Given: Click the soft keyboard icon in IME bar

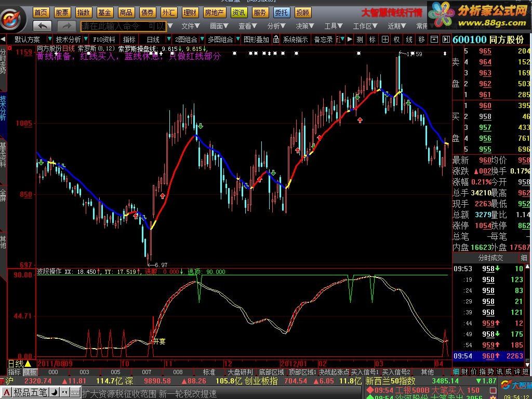Looking at the screenshot, I should click(75, 393).
